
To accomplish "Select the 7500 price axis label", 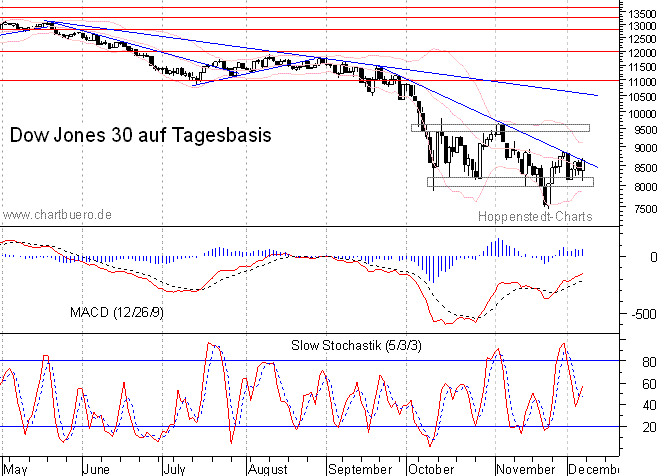I will click(646, 209).
